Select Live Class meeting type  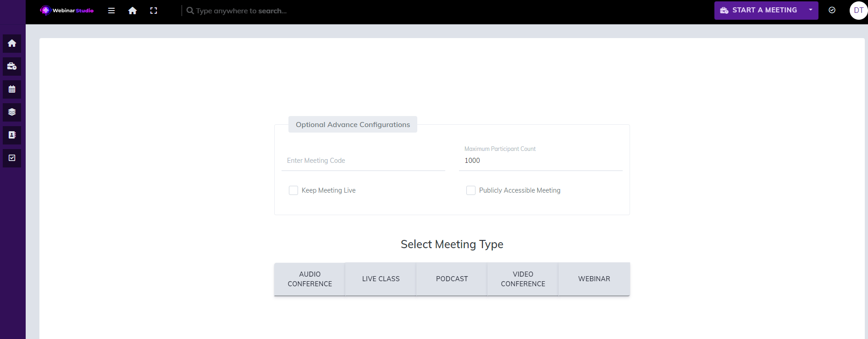(x=381, y=279)
